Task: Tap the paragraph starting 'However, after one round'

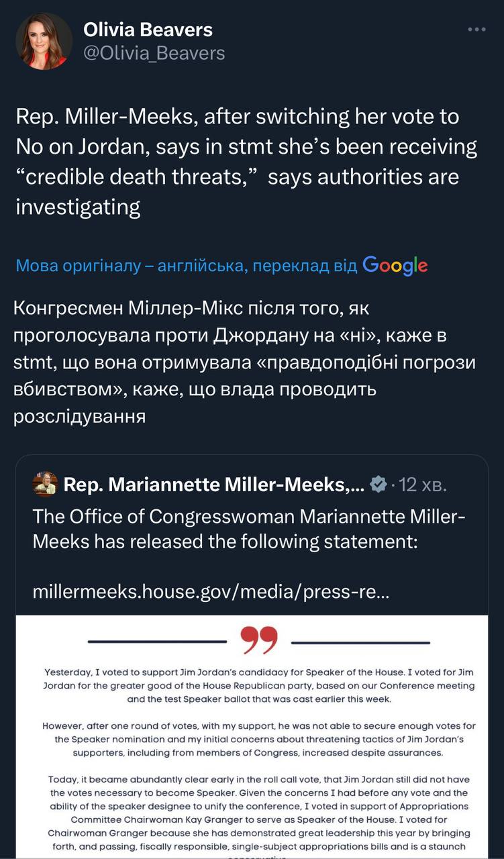Action: [259, 739]
